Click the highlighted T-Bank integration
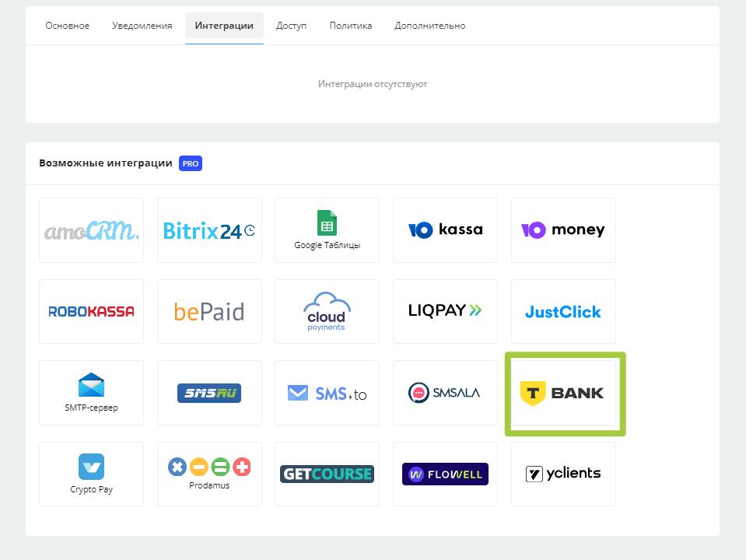The image size is (746, 560). tap(565, 393)
